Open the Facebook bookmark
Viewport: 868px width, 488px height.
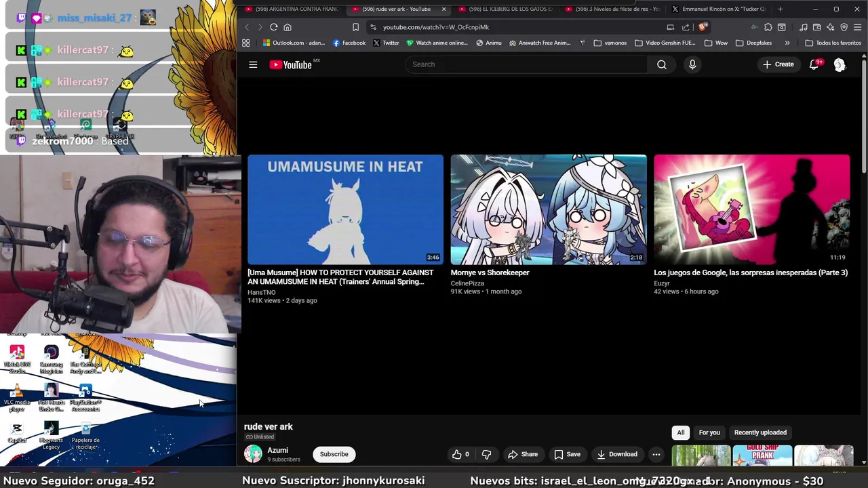pyautogui.click(x=349, y=43)
